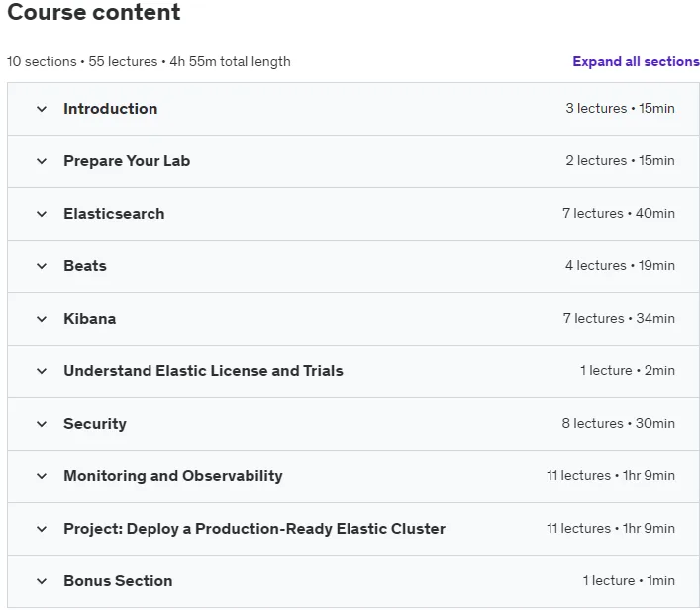Expand Understand Elastic License and Trials chevron
The width and height of the screenshot is (700, 610).
point(42,371)
